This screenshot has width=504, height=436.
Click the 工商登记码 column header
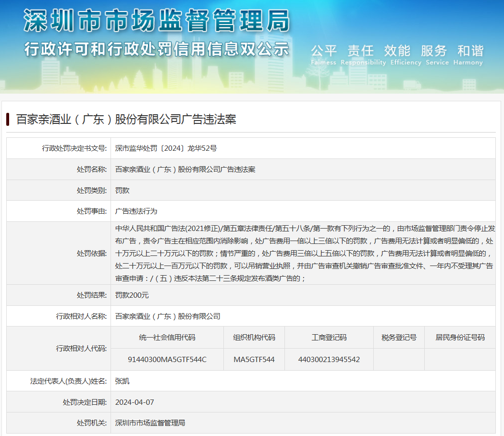(x=329, y=338)
